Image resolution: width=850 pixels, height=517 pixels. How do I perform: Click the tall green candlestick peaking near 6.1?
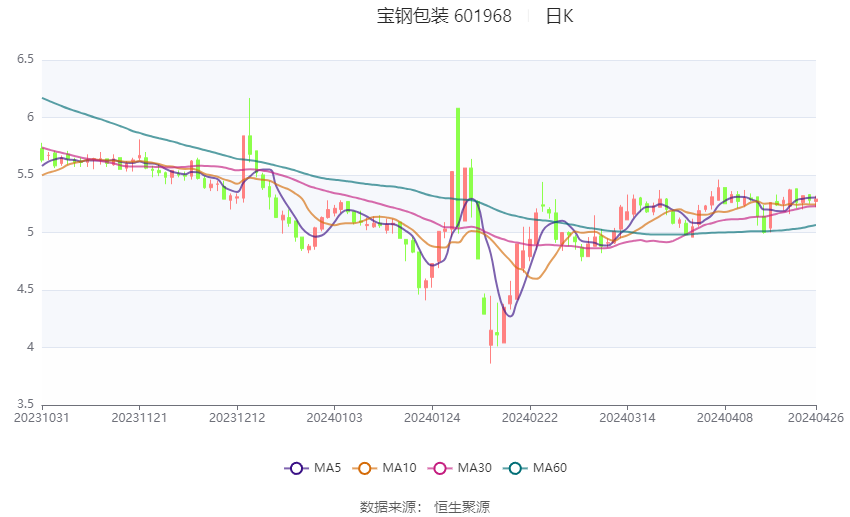click(x=458, y=169)
